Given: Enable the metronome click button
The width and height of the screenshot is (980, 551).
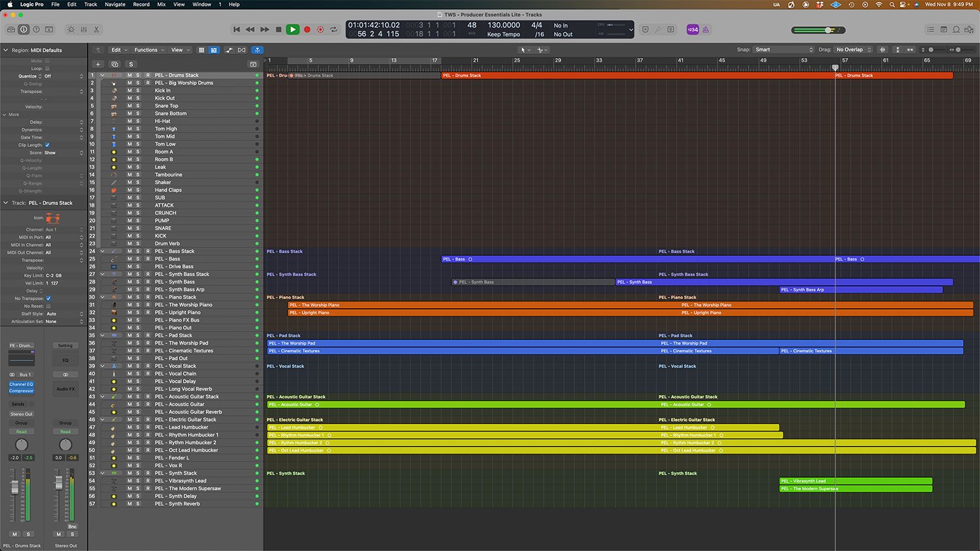Looking at the screenshot, I should [x=705, y=29].
